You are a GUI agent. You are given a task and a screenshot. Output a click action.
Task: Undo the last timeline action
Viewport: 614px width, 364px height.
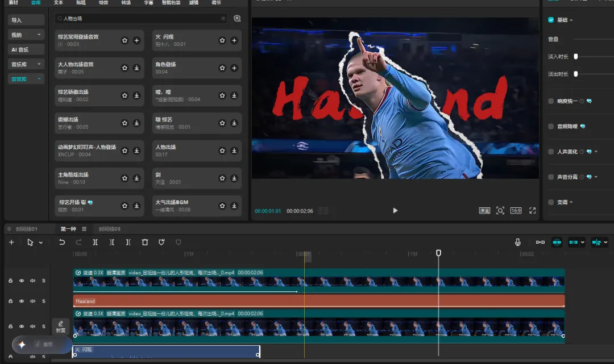pos(62,242)
